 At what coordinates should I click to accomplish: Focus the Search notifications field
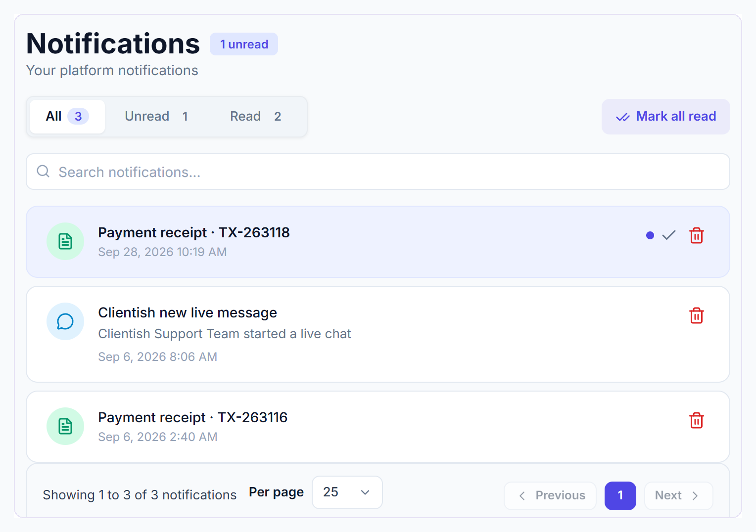(x=378, y=172)
